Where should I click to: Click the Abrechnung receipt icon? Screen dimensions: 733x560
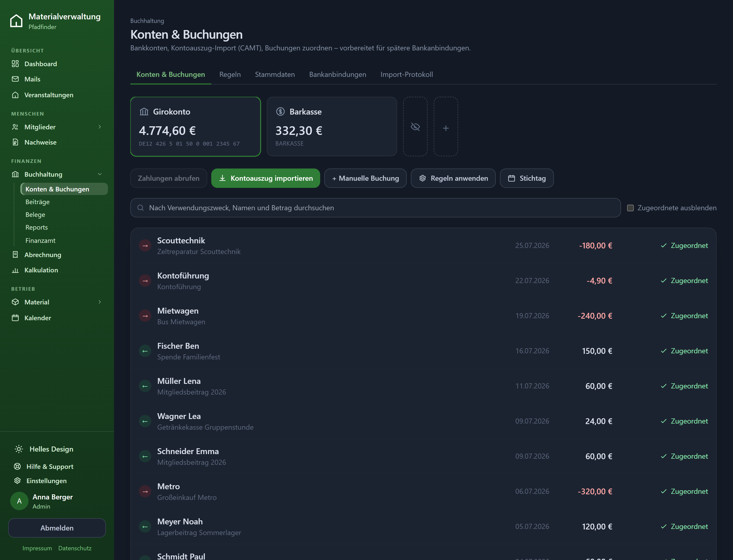click(15, 255)
